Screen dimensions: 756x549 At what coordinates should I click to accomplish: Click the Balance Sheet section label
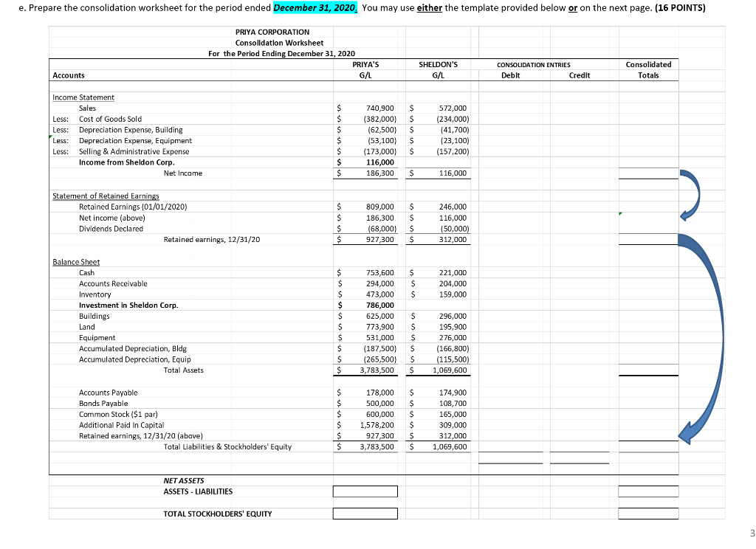coord(76,261)
